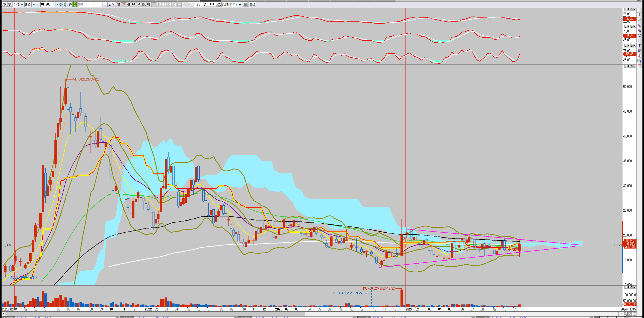Select 주 weekly chart period
This screenshot has height=318, width=644.
click(123, 5)
